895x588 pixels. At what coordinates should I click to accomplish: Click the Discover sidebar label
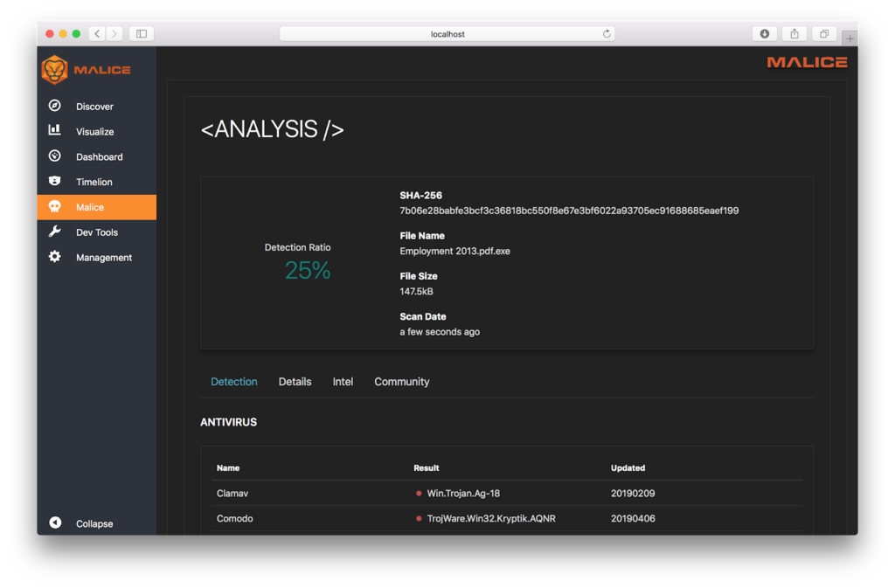94,107
